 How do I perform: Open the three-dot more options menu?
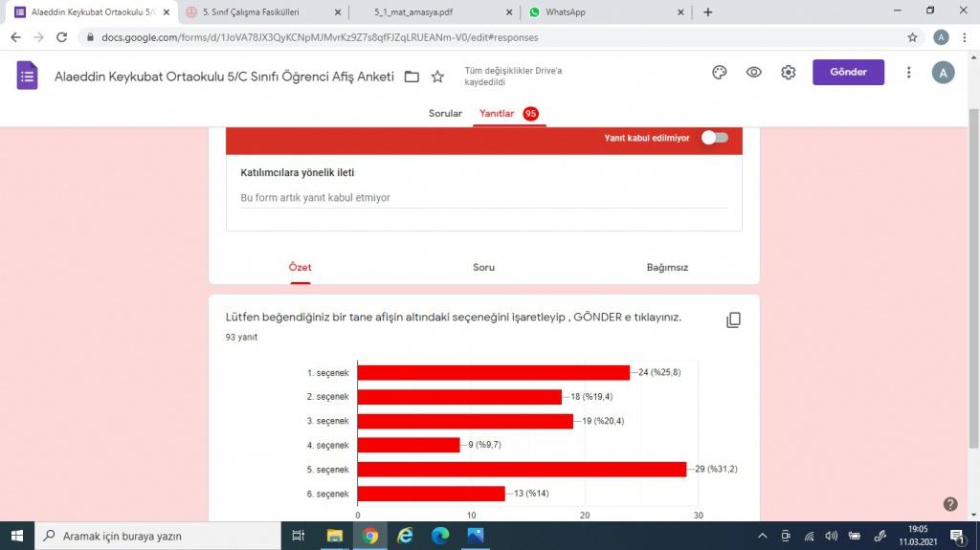[x=908, y=73]
